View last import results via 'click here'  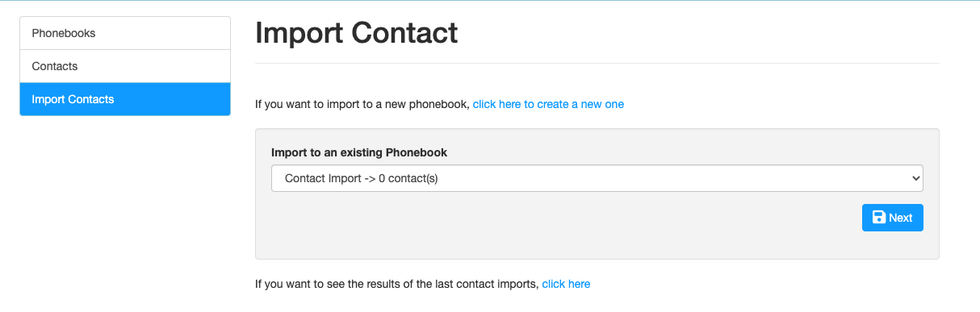[x=566, y=284]
